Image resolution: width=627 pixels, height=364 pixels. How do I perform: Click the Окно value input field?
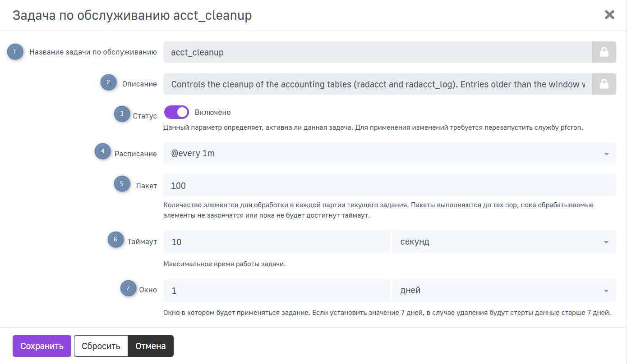276,291
